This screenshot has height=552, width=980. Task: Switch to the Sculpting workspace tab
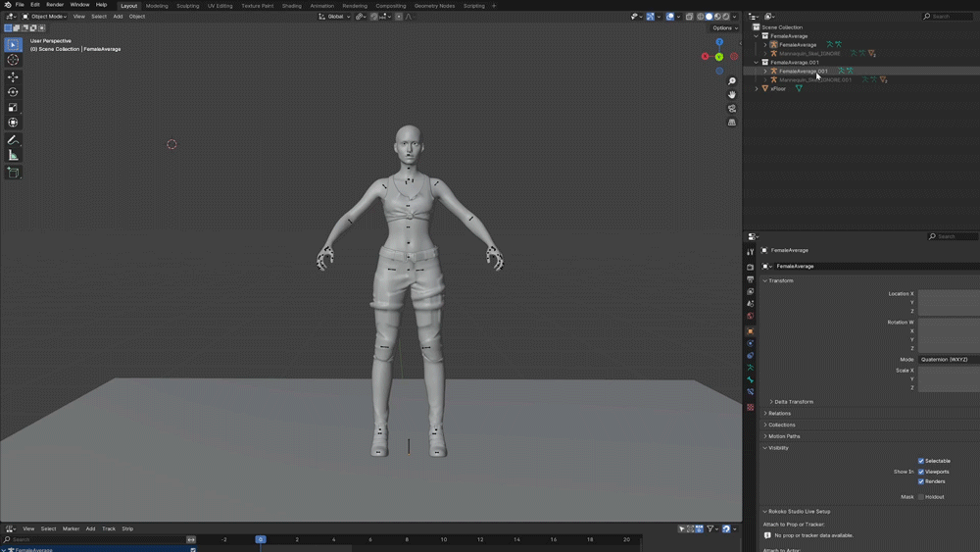[x=187, y=6]
